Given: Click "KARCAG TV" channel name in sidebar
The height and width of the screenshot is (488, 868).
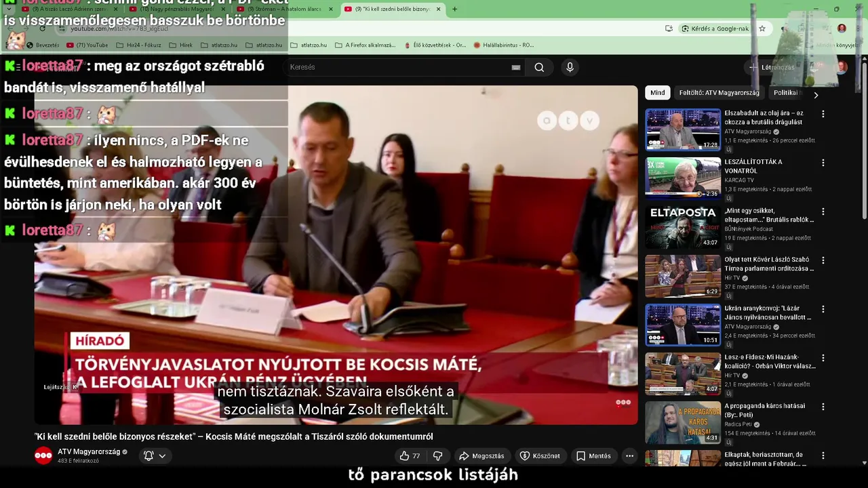Looking at the screenshot, I should click(739, 180).
